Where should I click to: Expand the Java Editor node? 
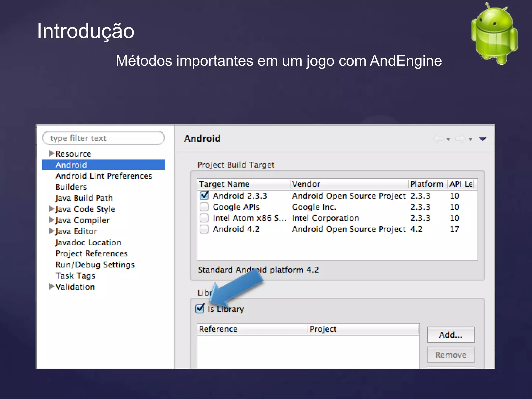(x=51, y=231)
